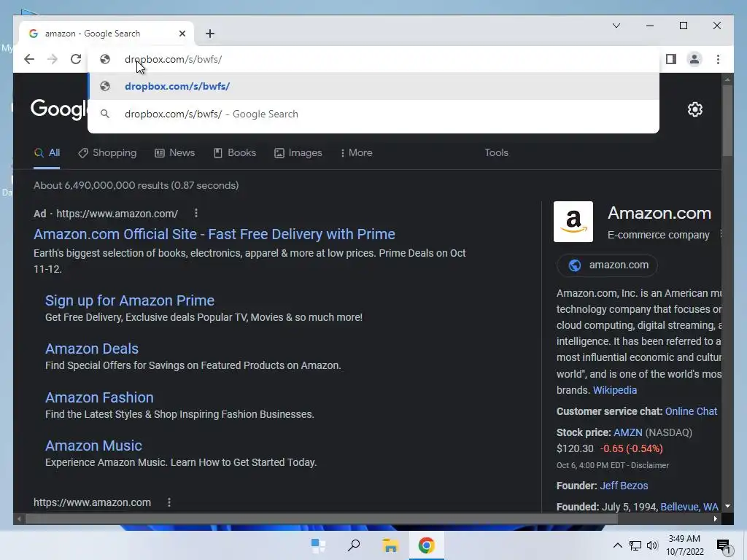Image resolution: width=747 pixels, height=560 pixels.
Task: Click the horizontal scrollbar right arrow
Action: point(716,518)
